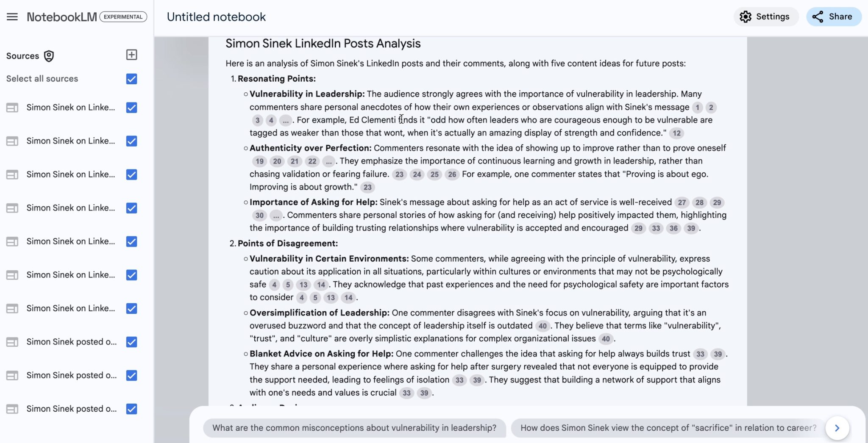Viewport: 868px width, 443px height.
Task: Expand hidden citations under 'Importance of Asking for Help'
Action: [x=276, y=216]
